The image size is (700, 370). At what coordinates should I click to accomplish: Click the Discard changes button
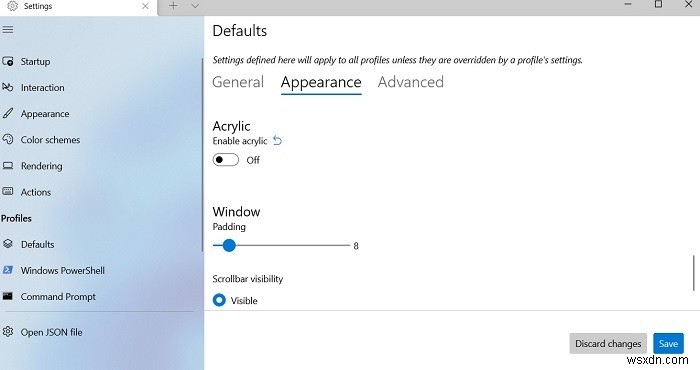point(608,343)
